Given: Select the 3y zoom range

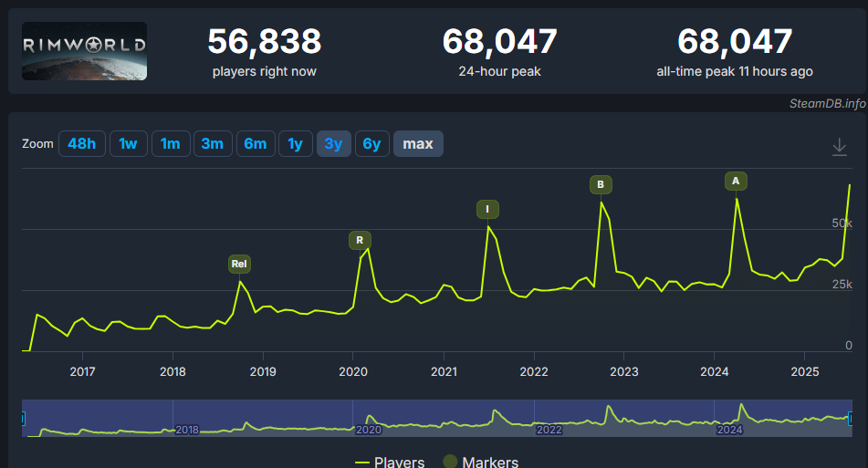Looking at the screenshot, I should (x=333, y=144).
